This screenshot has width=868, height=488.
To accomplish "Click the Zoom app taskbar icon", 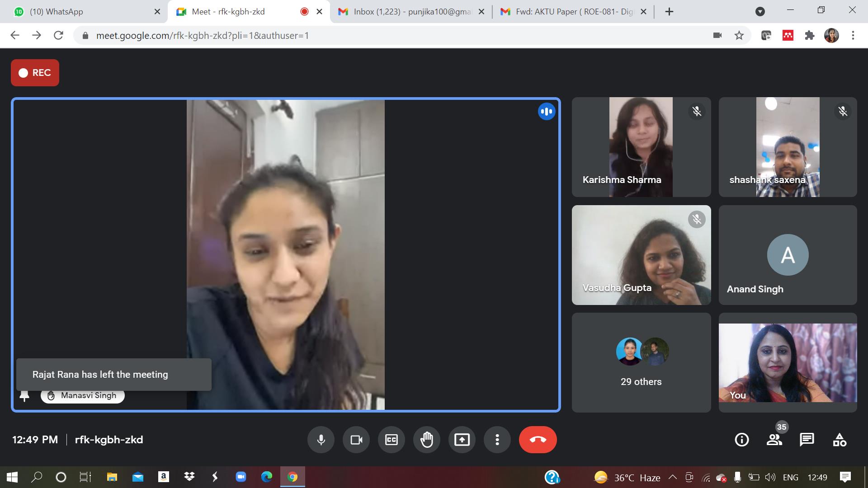I will pos(241,477).
